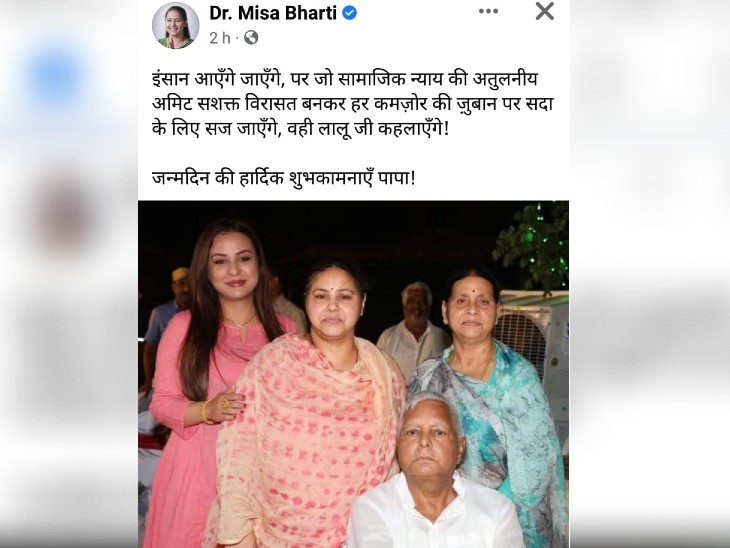Click the blurred background left of the post
Viewport: 730px width, 548px height.
point(69,274)
